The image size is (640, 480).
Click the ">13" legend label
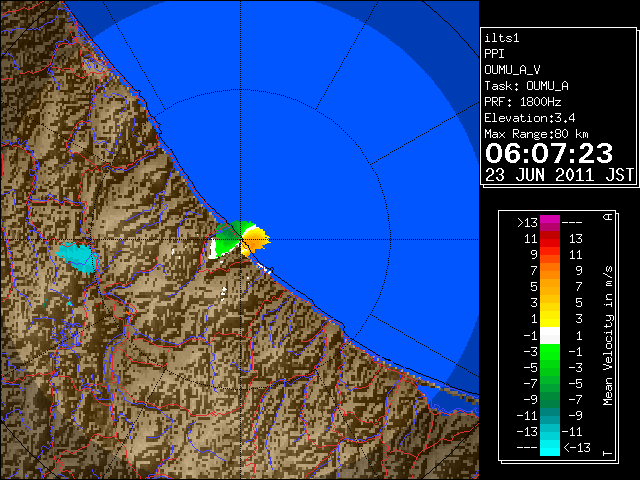coord(527,223)
